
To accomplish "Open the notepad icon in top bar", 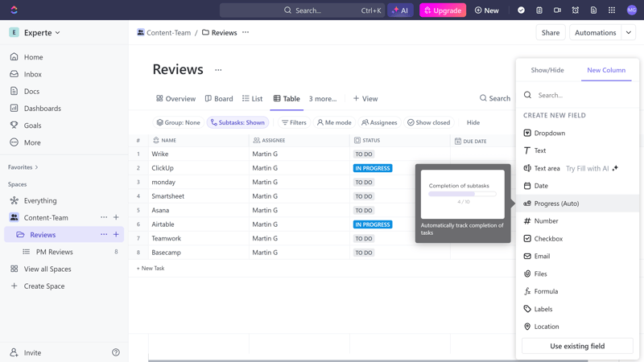I will point(539,10).
